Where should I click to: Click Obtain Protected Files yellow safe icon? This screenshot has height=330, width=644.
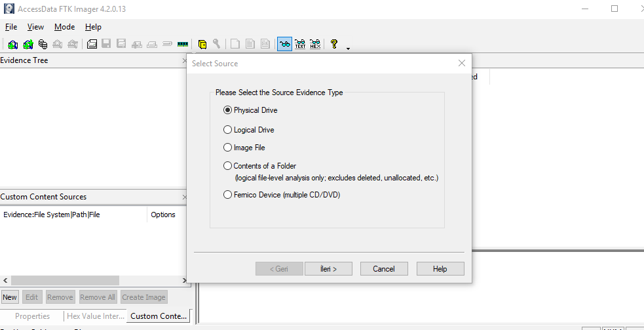coord(202,44)
